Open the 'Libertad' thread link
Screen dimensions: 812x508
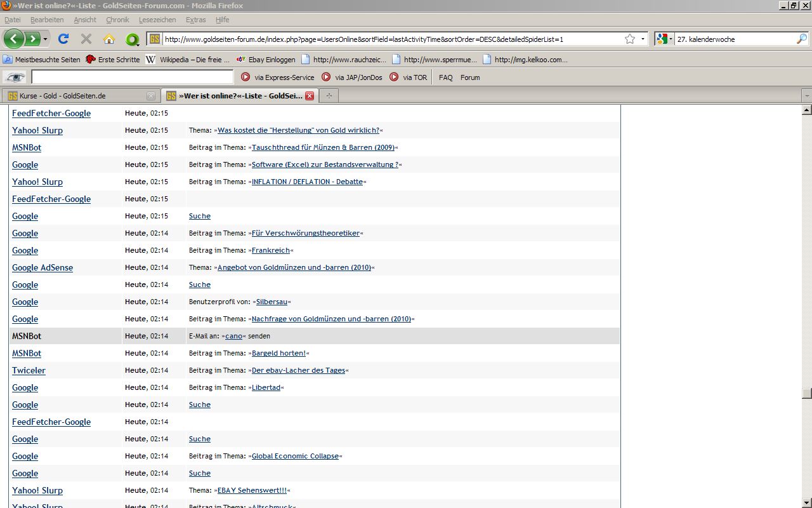266,387
